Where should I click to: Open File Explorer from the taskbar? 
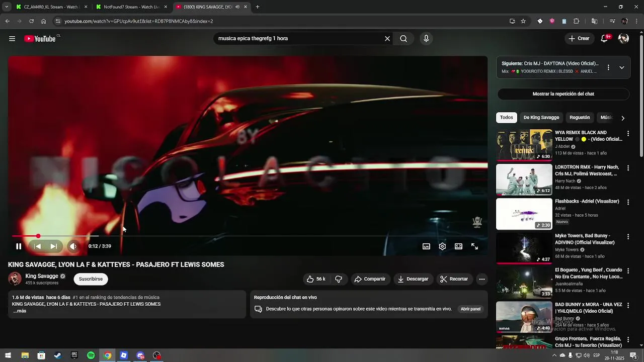25,355
